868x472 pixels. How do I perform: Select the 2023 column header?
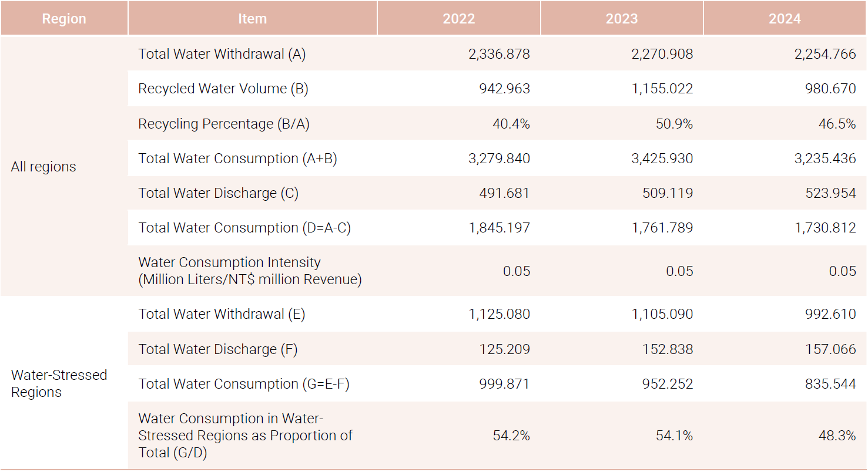pyautogui.click(x=621, y=19)
